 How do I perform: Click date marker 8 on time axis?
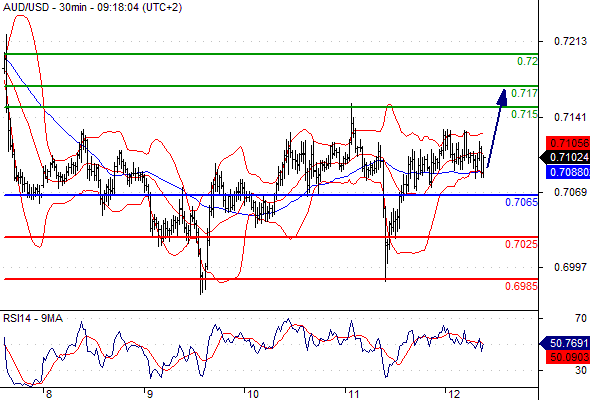pyautogui.click(x=49, y=394)
